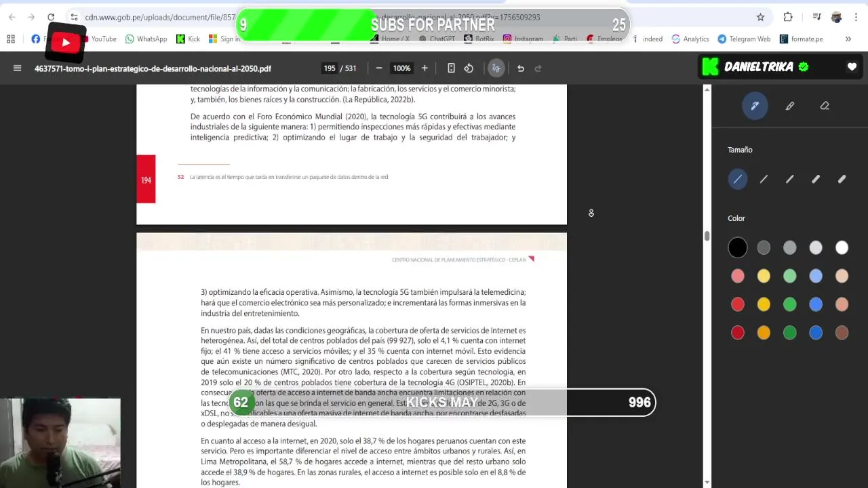Click the scrollbar down arrow

click(707, 483)
